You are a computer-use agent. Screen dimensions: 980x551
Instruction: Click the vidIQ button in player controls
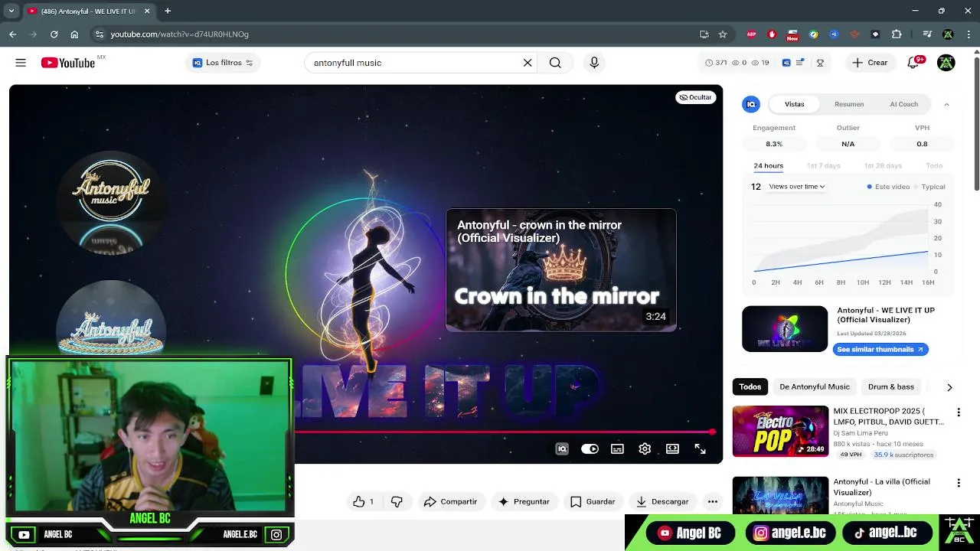tap(562, 449)
